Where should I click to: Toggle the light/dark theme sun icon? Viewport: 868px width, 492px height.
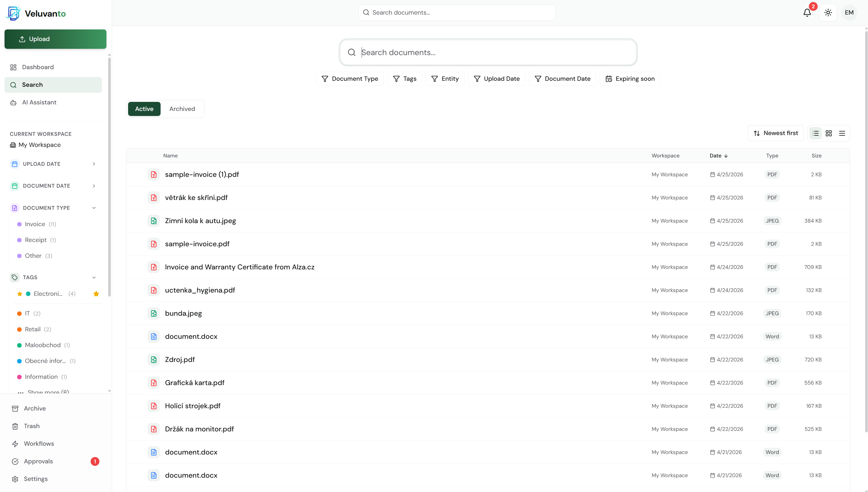(x=828, y=13)
